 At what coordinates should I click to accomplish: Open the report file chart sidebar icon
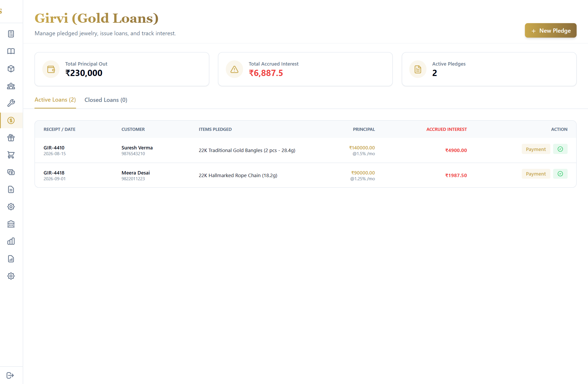11,259
